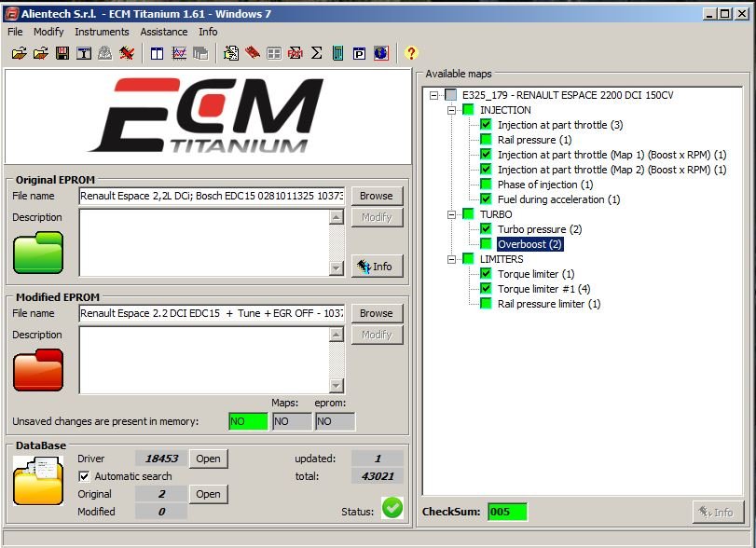Toggle Torque limiter (1) checkbox
This screenshot has height=548, width=756.
[486, 274]
